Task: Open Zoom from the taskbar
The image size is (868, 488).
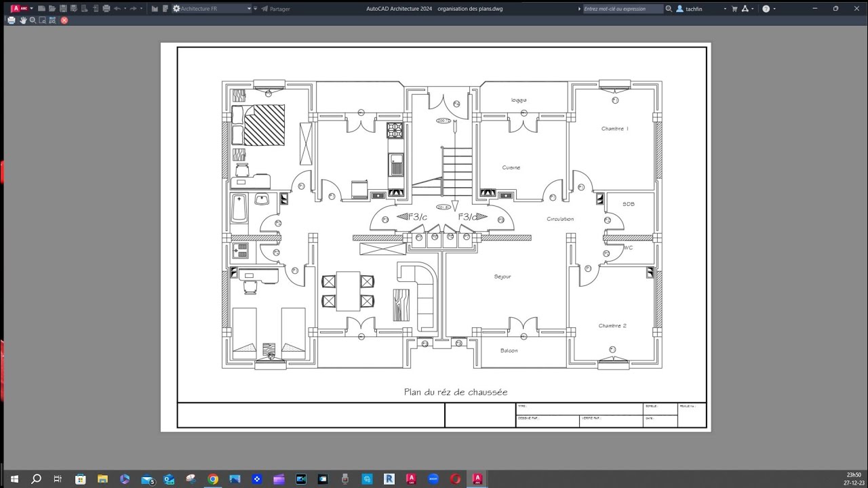Action: pyautogui.click(x=433, y=479)
